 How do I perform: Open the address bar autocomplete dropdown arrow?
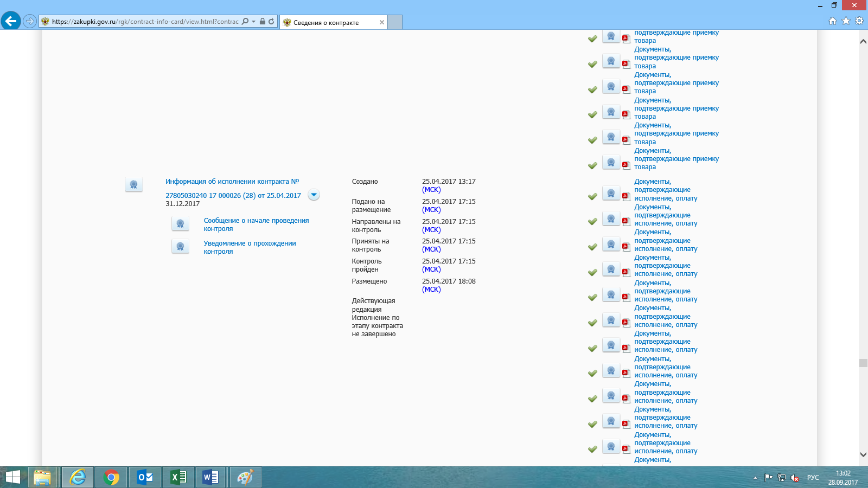pos(253,22)
